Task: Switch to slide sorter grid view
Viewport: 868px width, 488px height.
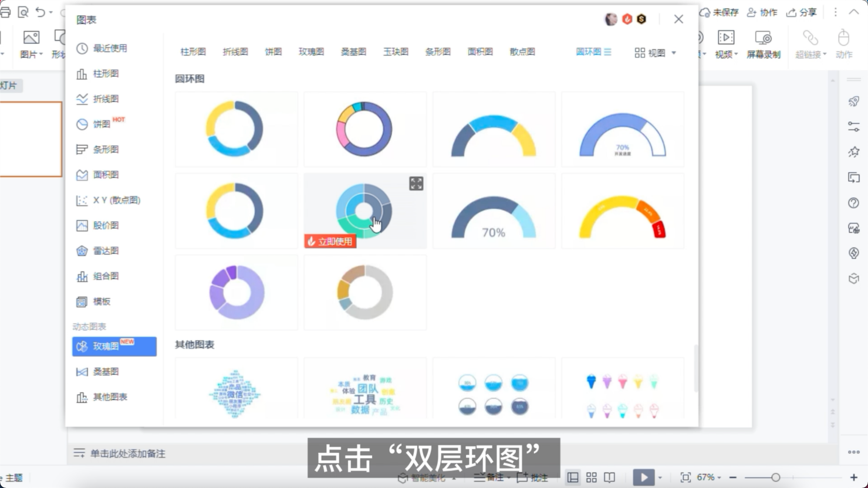Action: [x=592, y=477]
